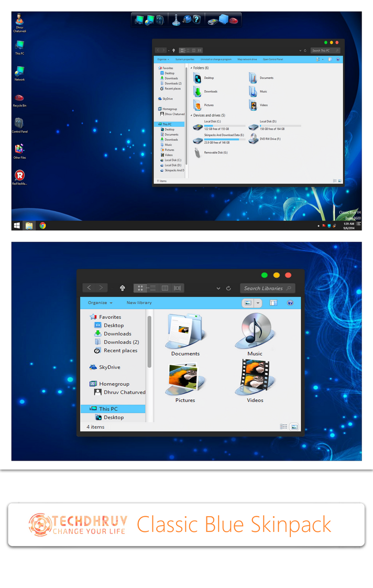Open the Music library in Libraries window
The width and height of the screenshot is (373, 588).
(x=254, y=336)
